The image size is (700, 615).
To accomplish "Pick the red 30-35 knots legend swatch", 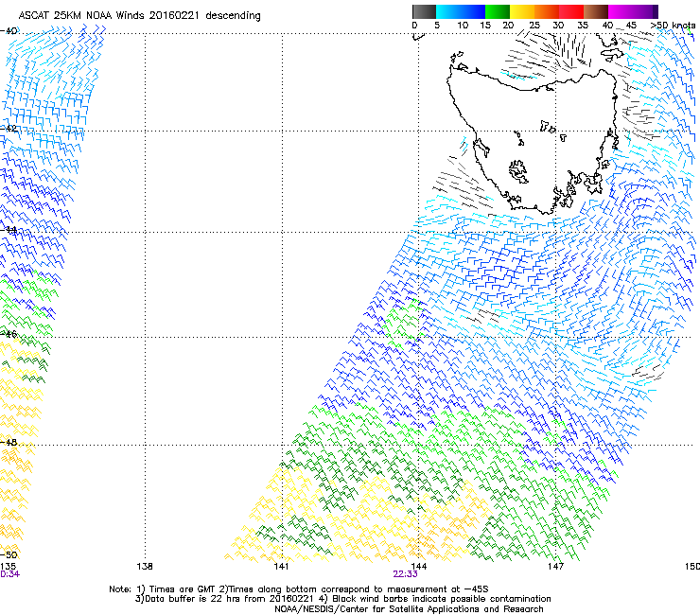I will [x=571, y=11].
